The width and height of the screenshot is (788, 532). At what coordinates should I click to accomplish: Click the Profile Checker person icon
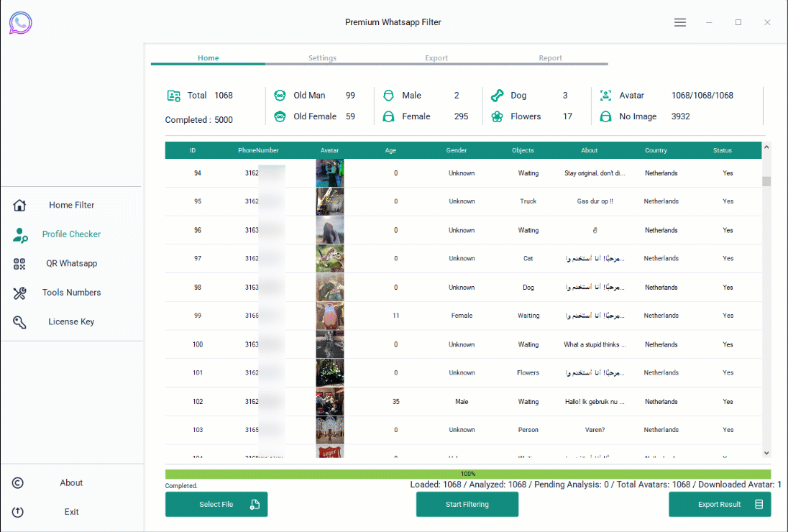pos(20,234)
